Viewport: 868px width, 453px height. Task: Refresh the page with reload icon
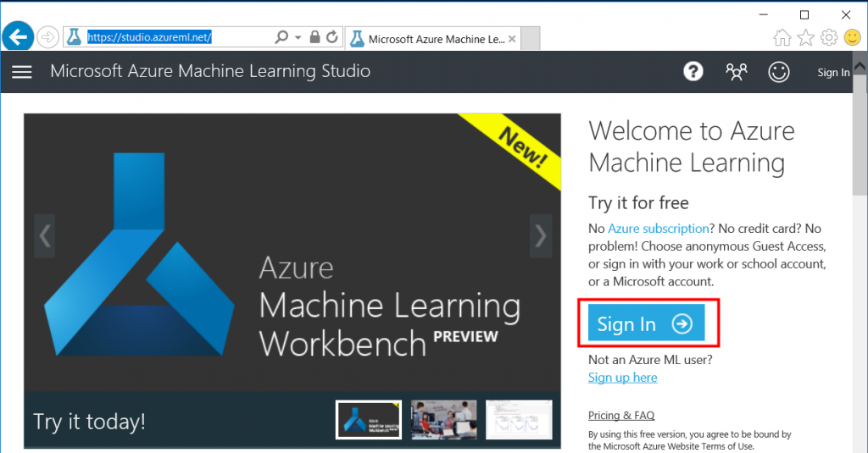331,37
